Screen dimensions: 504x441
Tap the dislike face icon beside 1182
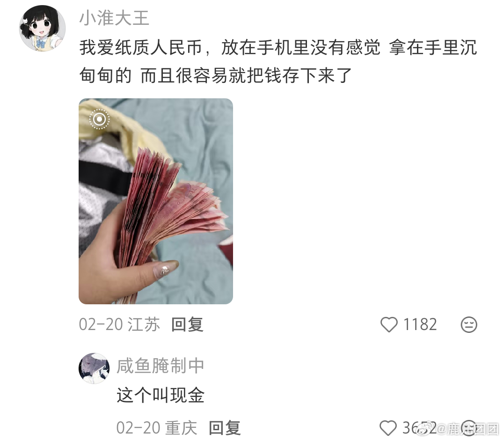[468, 324]
